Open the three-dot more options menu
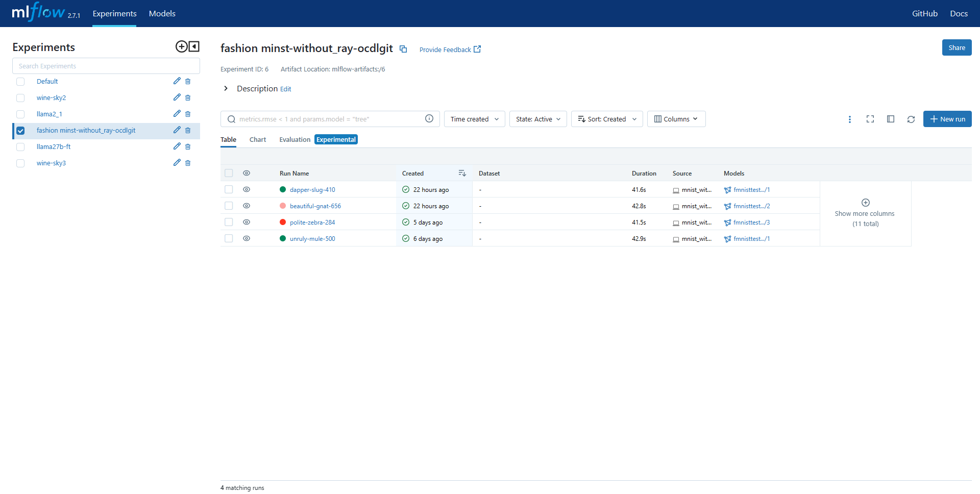 849,119
